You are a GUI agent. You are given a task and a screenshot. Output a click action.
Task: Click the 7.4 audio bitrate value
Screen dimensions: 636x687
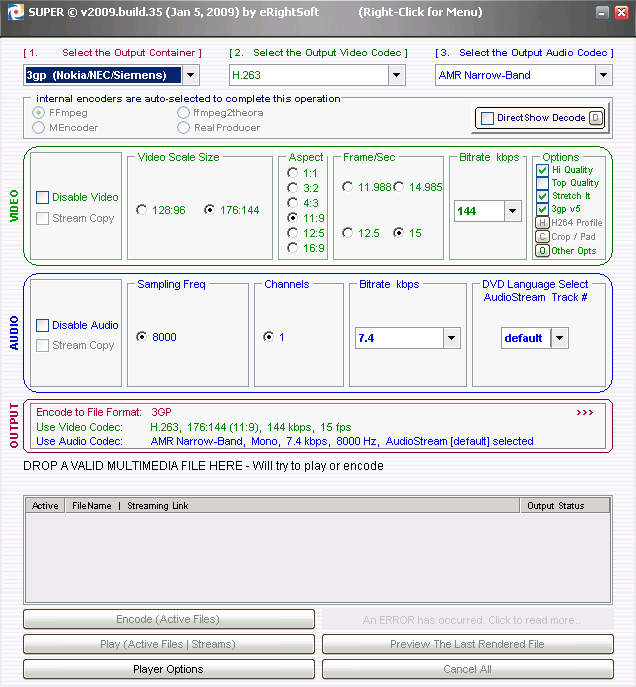click(399, 338)
